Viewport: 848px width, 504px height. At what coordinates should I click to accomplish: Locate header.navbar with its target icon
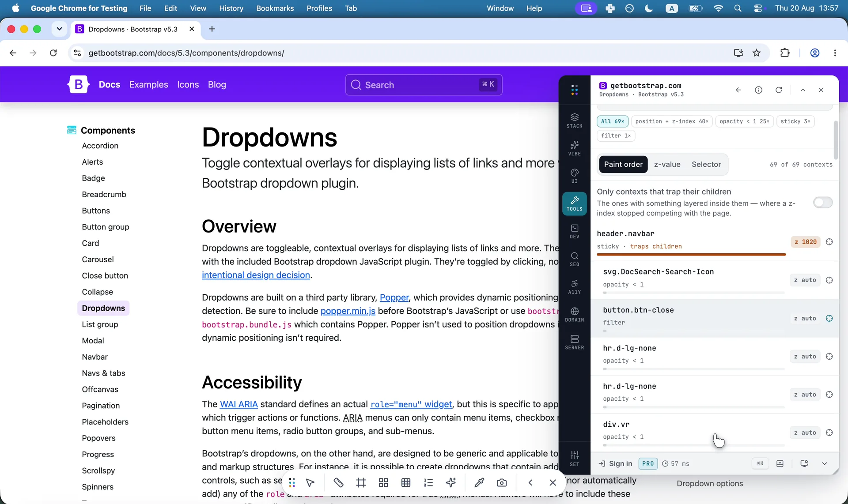[x=829, y=242]
